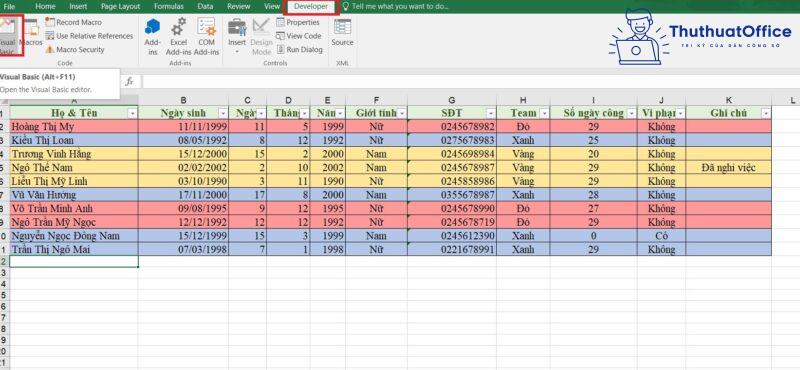Switch to the Page Layout tab
Viewport: 800px width, 370px height.
click(120, 6)
